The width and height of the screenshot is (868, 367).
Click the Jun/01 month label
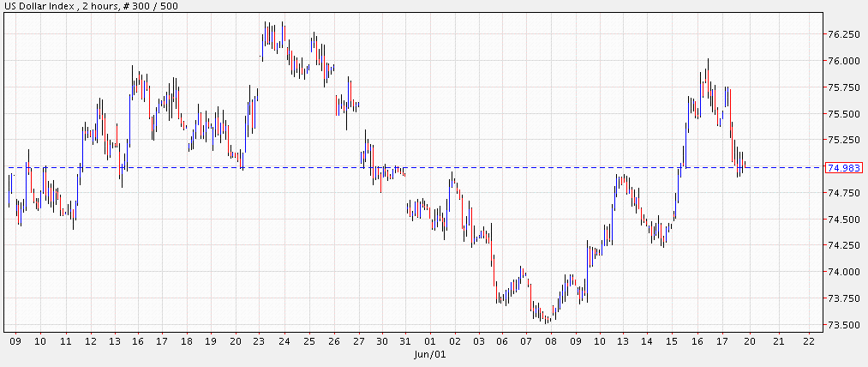[430, 353]
